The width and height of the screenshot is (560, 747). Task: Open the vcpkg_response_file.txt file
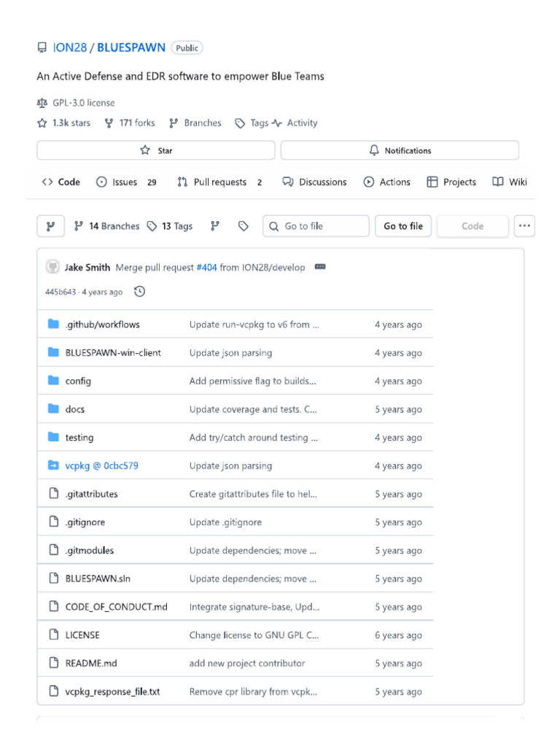(112, 692)
